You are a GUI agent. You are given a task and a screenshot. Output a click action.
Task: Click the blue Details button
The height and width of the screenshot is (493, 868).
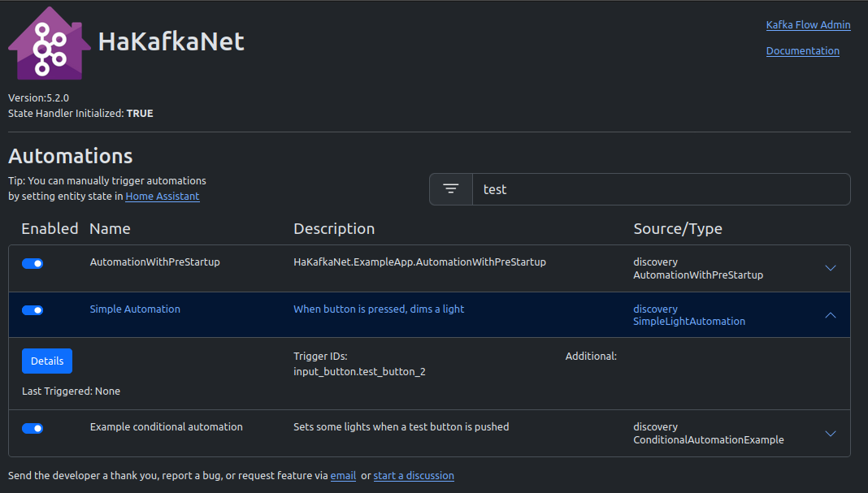(47, 361)
